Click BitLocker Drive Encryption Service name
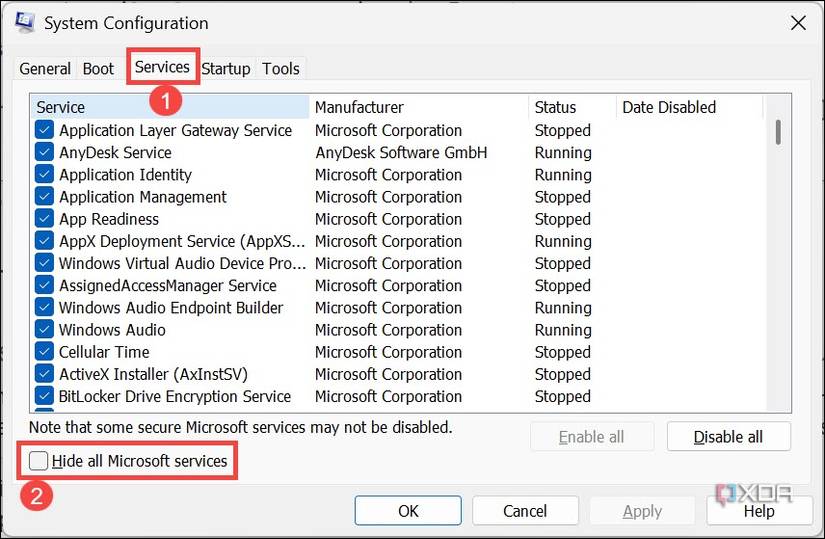This screenshot has width=825, height=539. click(x=175, y=395)
